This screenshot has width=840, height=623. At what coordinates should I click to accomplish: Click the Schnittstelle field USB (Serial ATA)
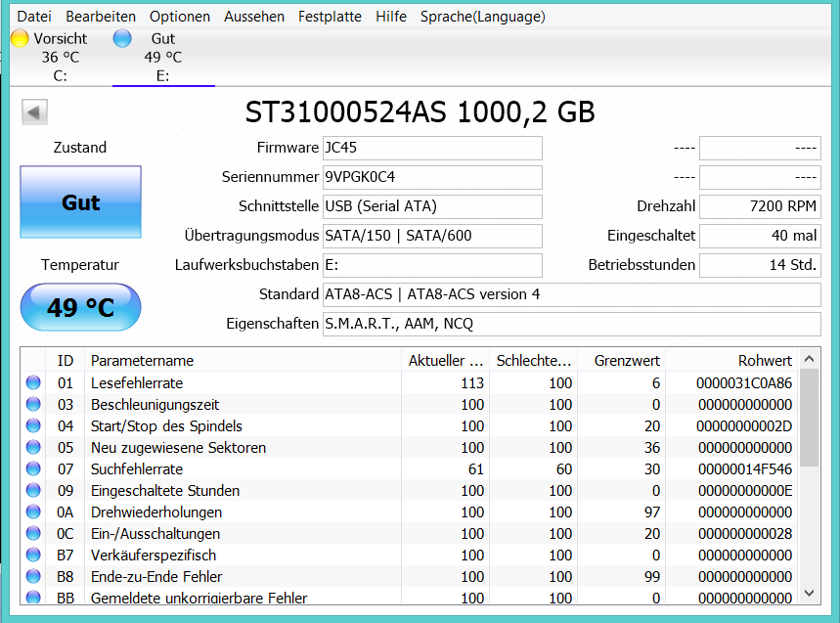point(432,206)
